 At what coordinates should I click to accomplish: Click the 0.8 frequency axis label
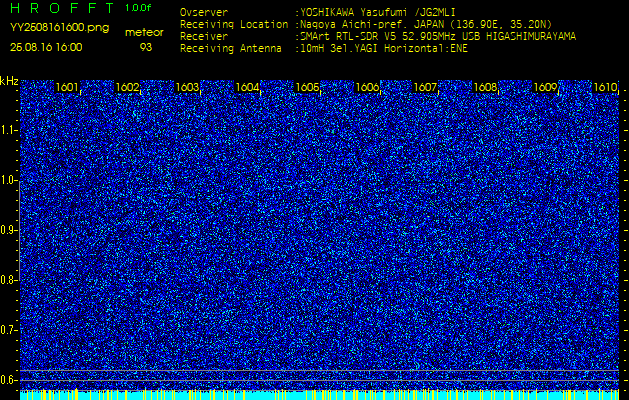[x=7, y=280]
